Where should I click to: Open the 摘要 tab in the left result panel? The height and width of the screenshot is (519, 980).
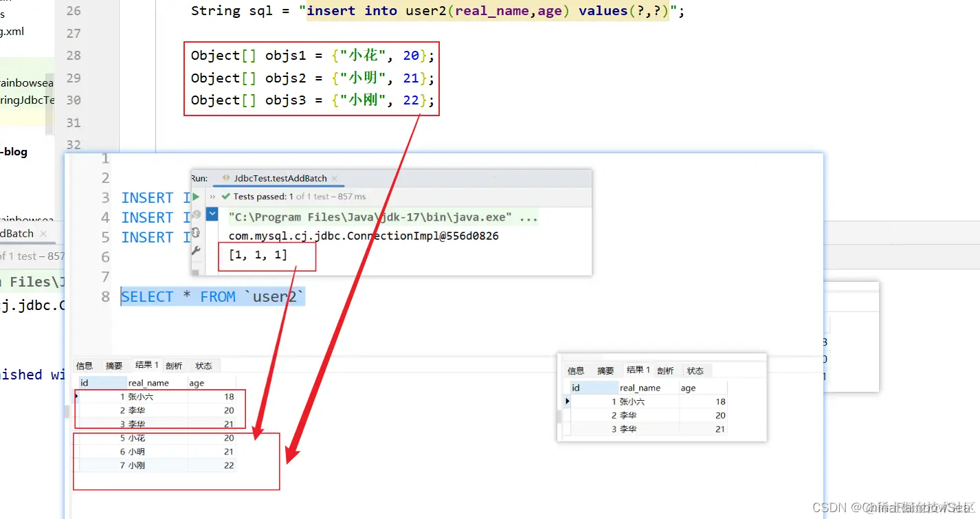coord(114,366)
